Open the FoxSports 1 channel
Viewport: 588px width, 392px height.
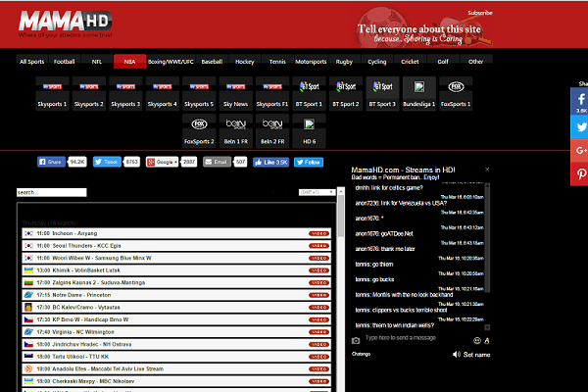click(456, 94)
